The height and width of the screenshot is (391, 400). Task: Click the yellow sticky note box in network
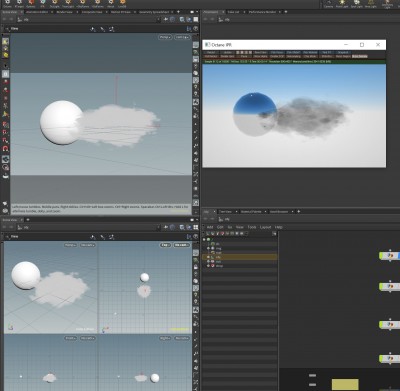click(345, 384)
